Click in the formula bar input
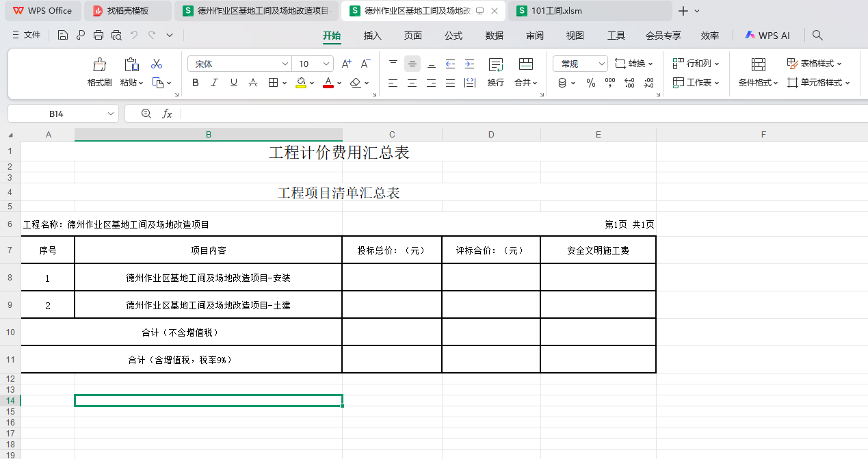The image size is (868, 459). pyautogui.click(x=523, y=114)
